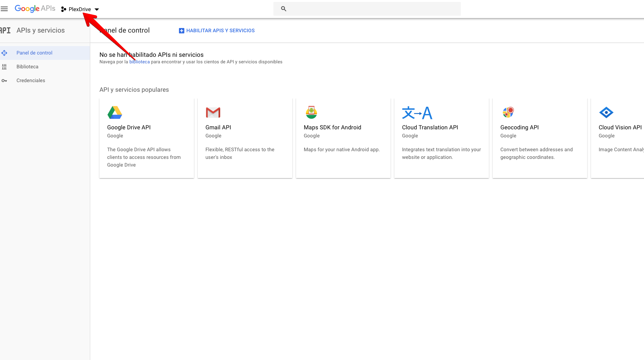Click the PlexDrive project dots icon
The width and height of the screenshot is (644, 360).
[64, 9]
